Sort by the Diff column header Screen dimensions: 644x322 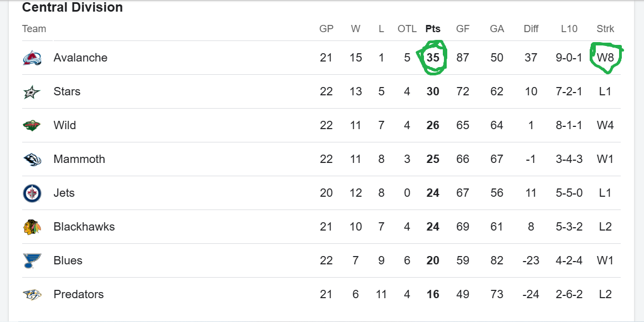(531, 29)
